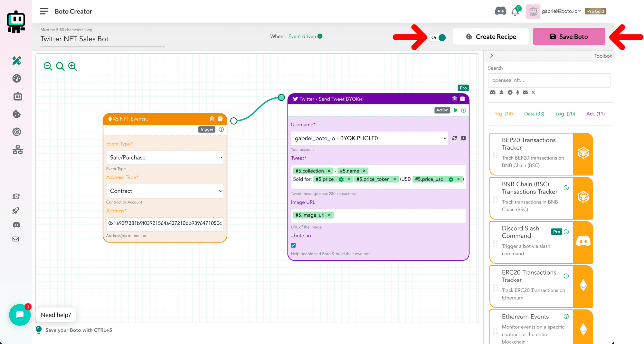Open the bots robot sidebar icon
The height and width of the screenshot is (344, 644).
coord(18,96)
